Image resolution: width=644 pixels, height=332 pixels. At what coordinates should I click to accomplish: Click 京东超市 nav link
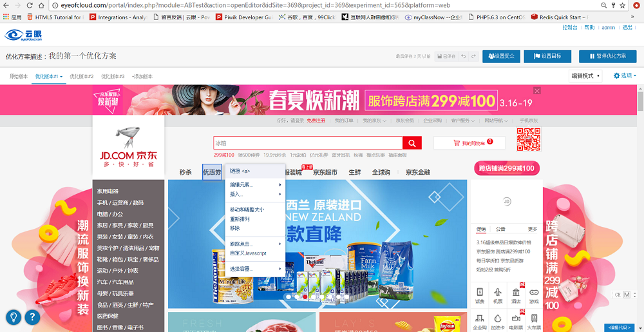coord(325,172)
